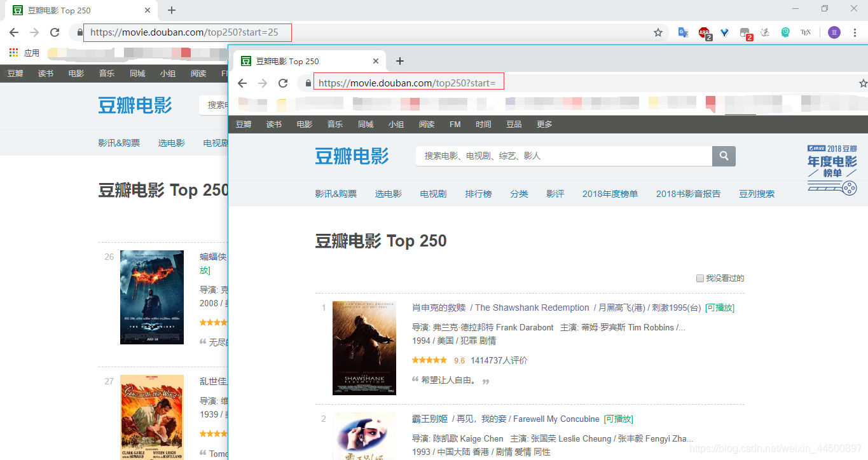This screenshot has width=868, height=460.
Task: Open Google Translate extension icon
Action: coord(684,32)
